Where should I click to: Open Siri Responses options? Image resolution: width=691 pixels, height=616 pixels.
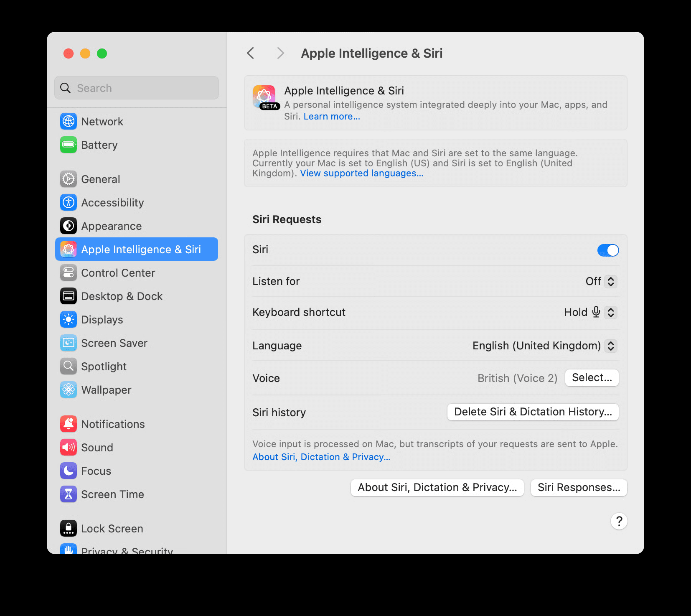[x=578, y=487]
